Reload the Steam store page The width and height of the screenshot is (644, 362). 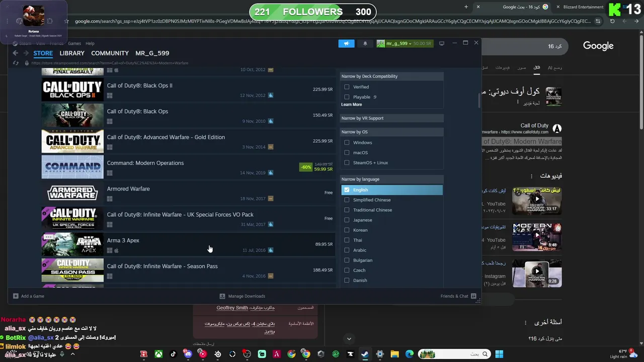(16, 63)
